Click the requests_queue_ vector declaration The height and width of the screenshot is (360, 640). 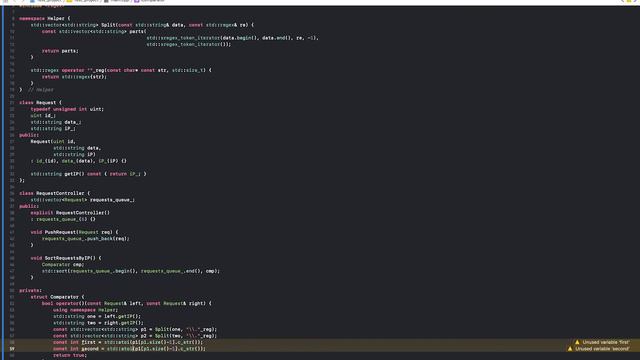click(82, 200)
